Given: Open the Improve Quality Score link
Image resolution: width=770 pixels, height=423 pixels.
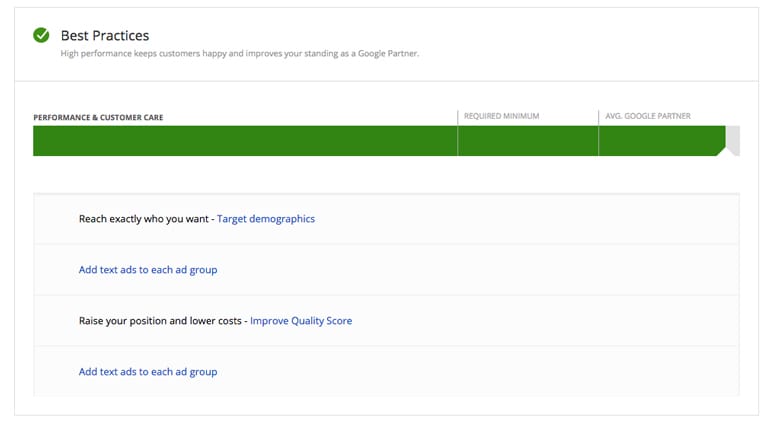Looking at the screenshot, I should 300,321.
